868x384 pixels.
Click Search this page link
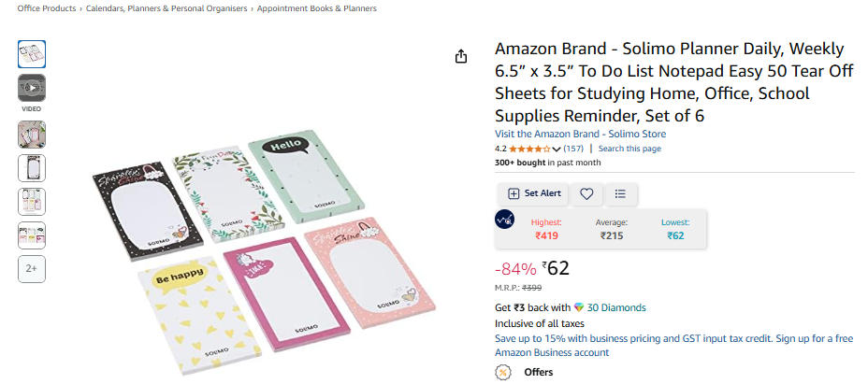[x=629, y=149]
